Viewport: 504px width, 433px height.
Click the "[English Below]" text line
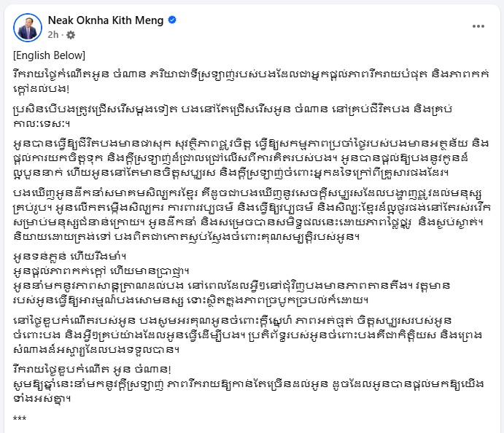(x=50, y=55)
